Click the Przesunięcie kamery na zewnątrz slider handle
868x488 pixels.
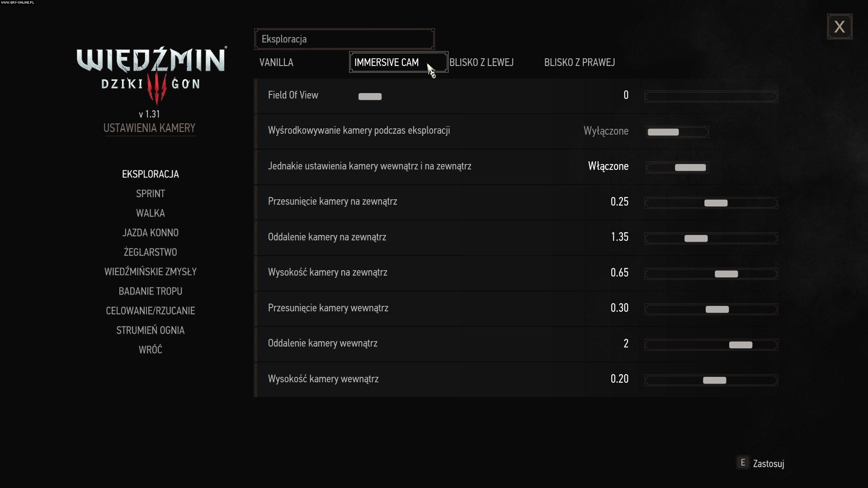point(716,203)
